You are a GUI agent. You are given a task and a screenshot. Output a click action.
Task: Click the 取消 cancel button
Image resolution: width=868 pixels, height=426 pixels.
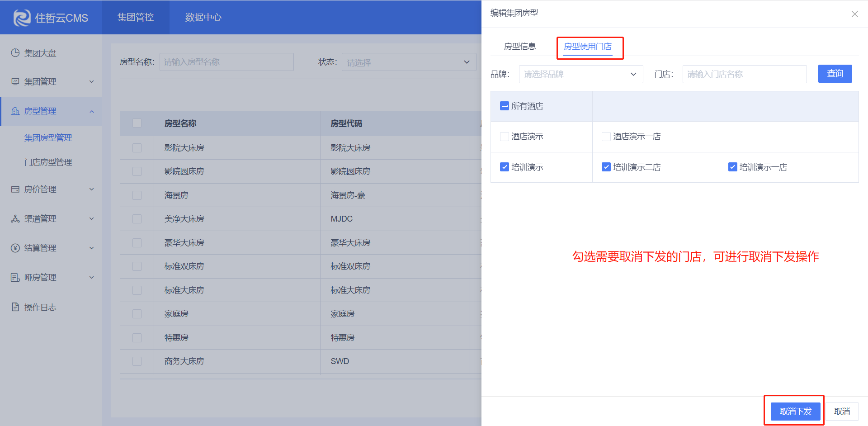pos(842,412)
